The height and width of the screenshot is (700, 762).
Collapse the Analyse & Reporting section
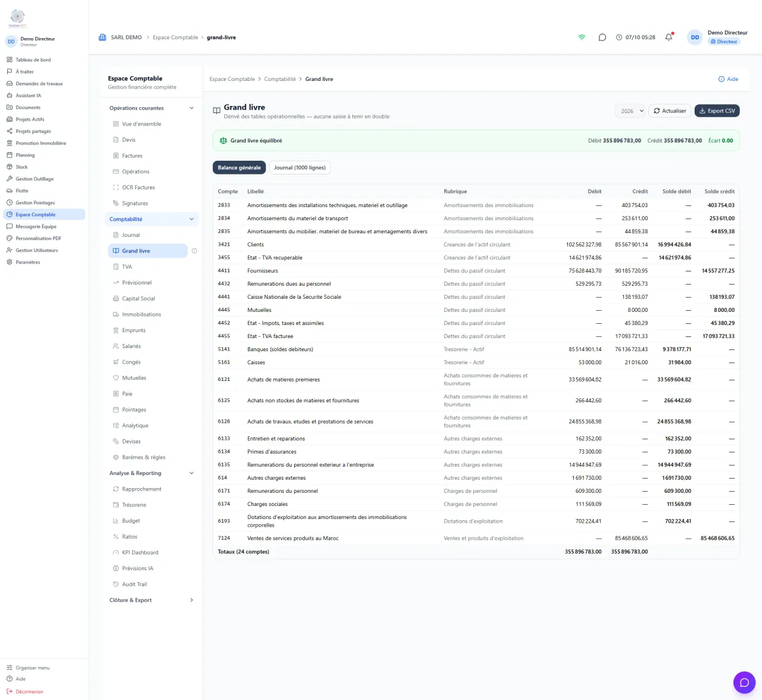pyautogui.click(x=191, y=473)
